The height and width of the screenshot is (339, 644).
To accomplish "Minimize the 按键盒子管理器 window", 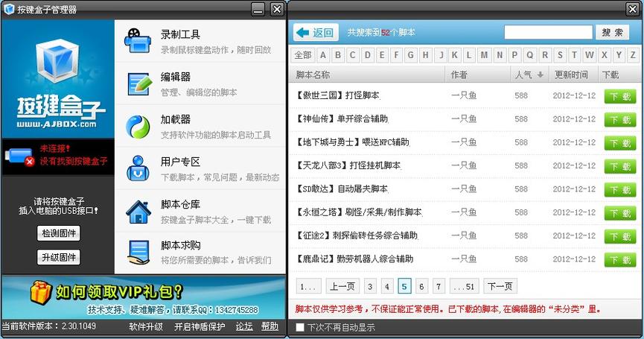I will pyautogui.click(x=258, y=9).
